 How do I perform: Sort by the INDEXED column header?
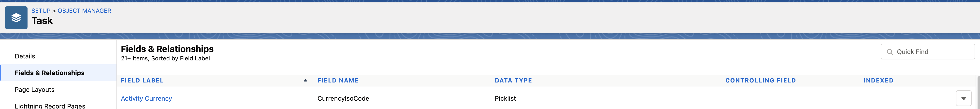(878, 81)
